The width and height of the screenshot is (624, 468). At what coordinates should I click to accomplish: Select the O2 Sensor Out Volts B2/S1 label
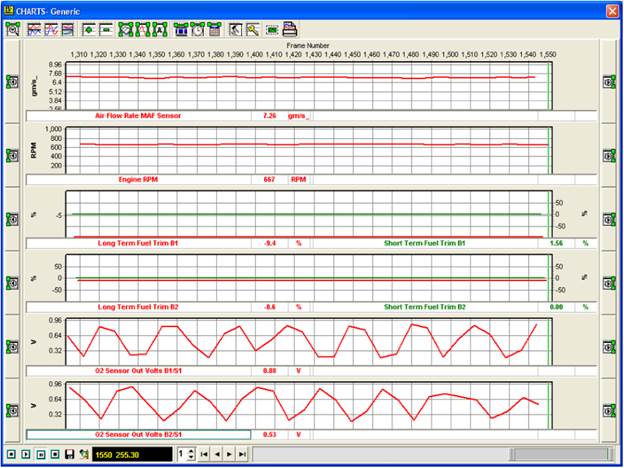point(138,435)
